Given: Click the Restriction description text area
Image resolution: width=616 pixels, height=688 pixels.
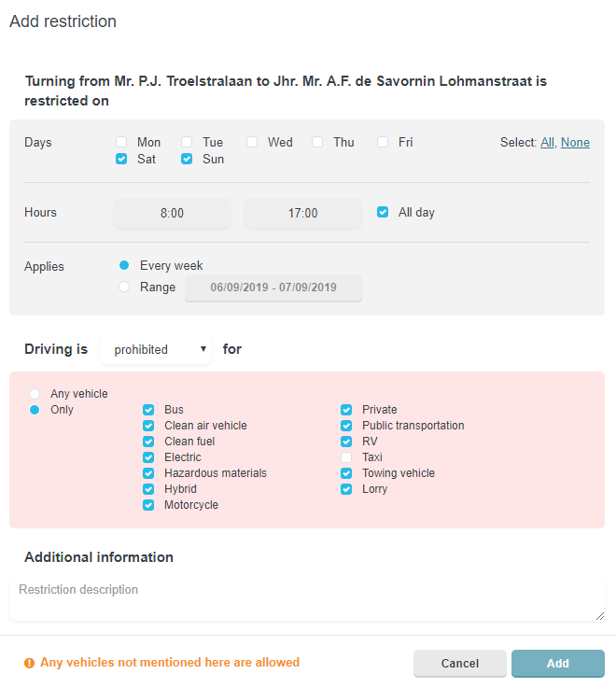Looking at the screenshot, I should (x=307, y=598).
